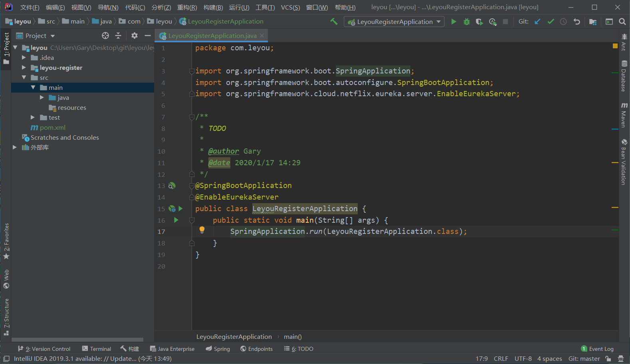The width and height of the screenshot is (630, 364).
Task: Click the lightbulb intention icon
Action: point(202,230)
